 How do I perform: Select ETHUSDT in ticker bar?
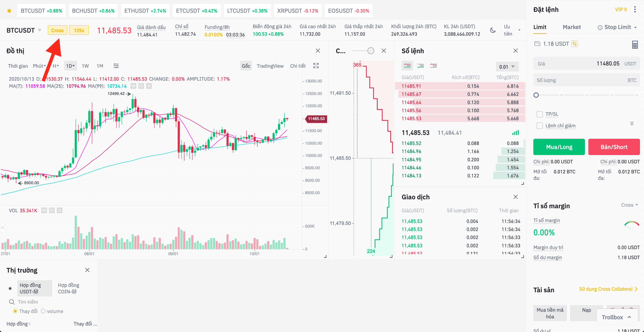pos(145,11)
